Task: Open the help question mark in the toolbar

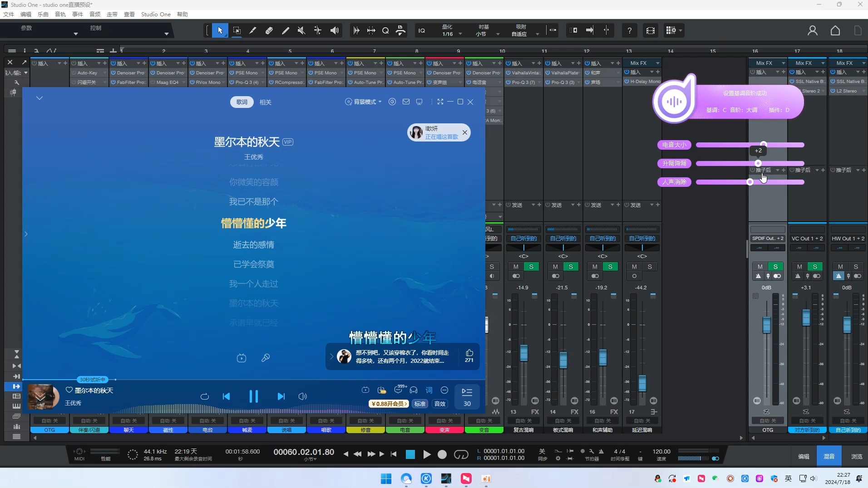Action: (629, 30)
